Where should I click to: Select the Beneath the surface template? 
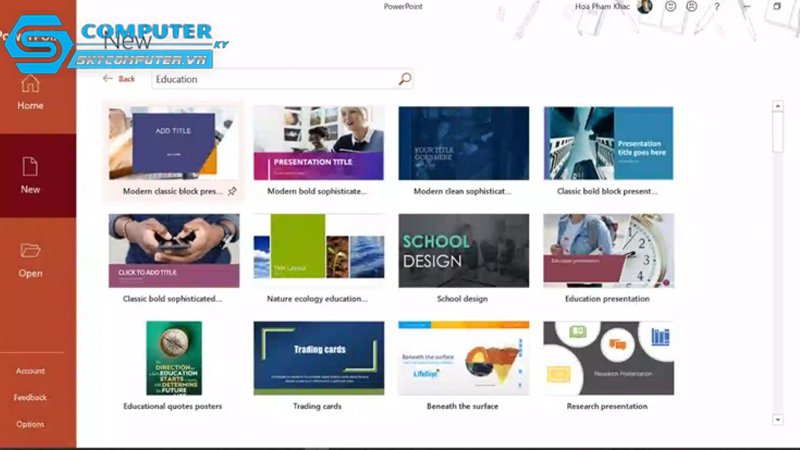[463, 358]
